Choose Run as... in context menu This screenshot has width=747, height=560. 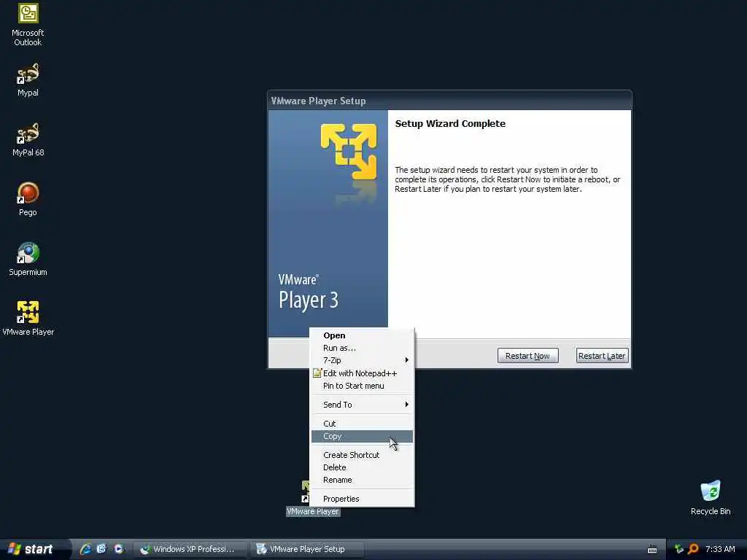point(362,348)
